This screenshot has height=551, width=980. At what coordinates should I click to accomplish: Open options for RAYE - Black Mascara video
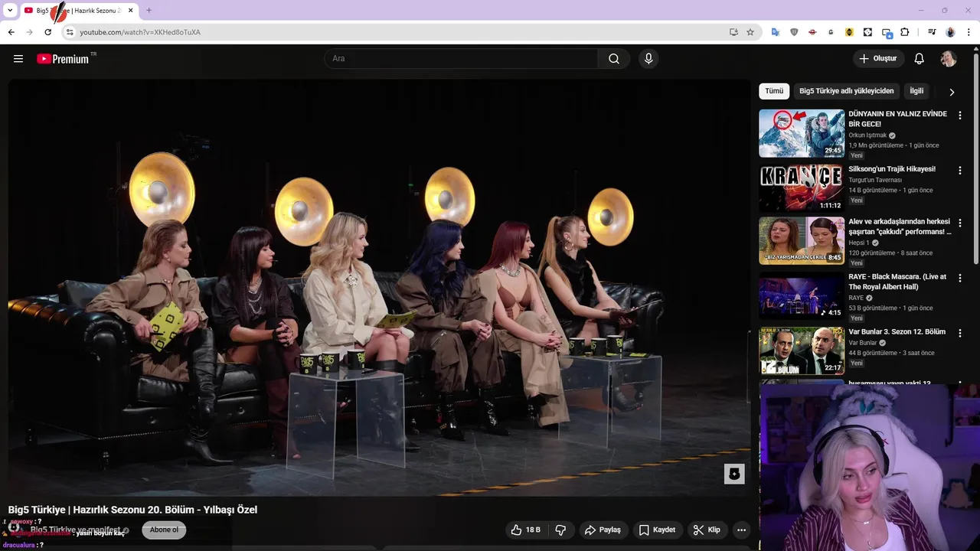tap(960, 279)
